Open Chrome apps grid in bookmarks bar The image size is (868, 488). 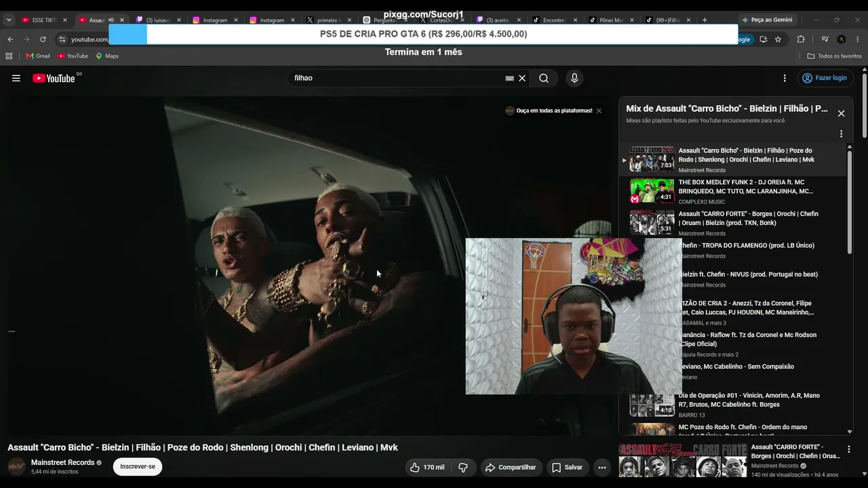point(9,56)
